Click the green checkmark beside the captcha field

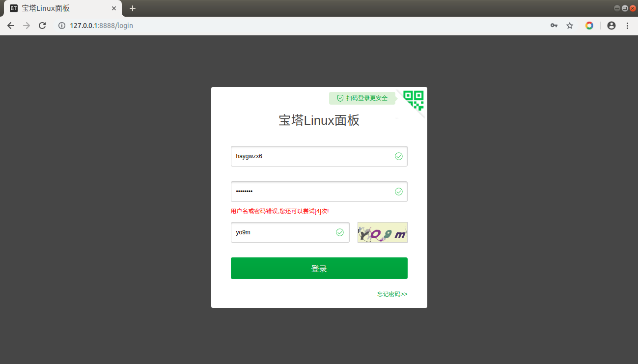tap(339, 232)
